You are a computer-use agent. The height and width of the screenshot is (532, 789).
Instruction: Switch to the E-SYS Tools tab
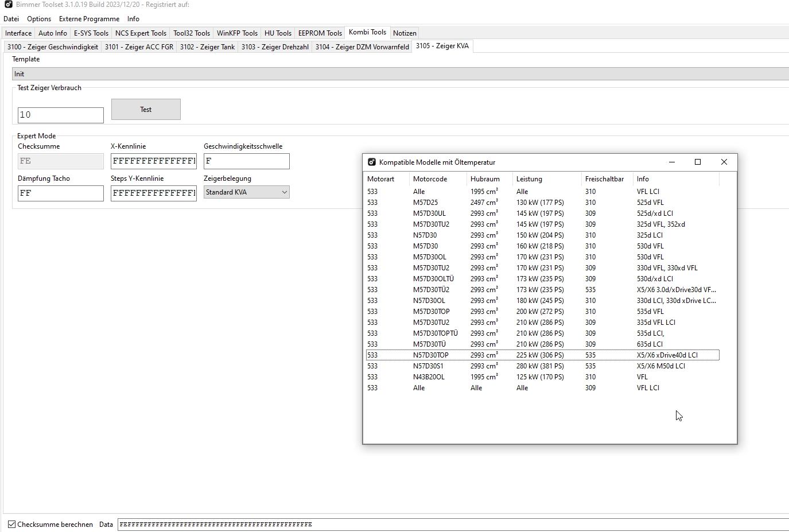(x=91, y=33)
